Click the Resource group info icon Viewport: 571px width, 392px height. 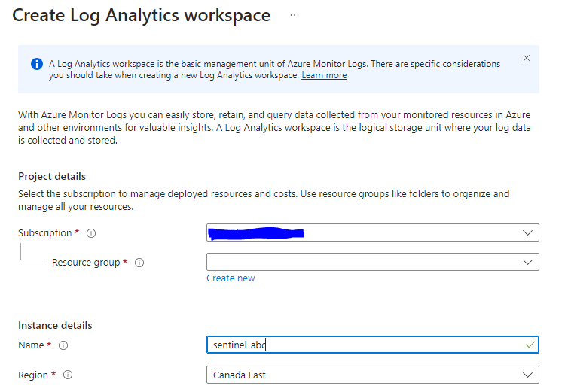pyautogui.click(x=139, y=263)
